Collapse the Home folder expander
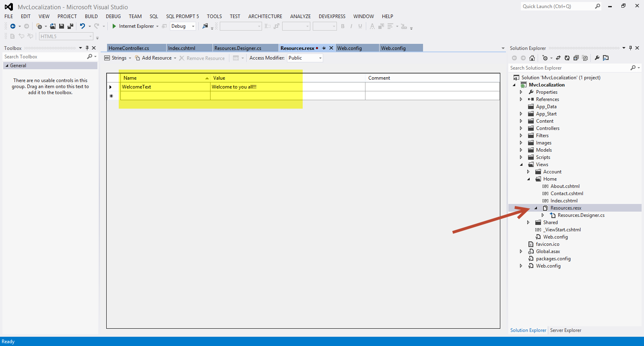 [x=528, y=179]
